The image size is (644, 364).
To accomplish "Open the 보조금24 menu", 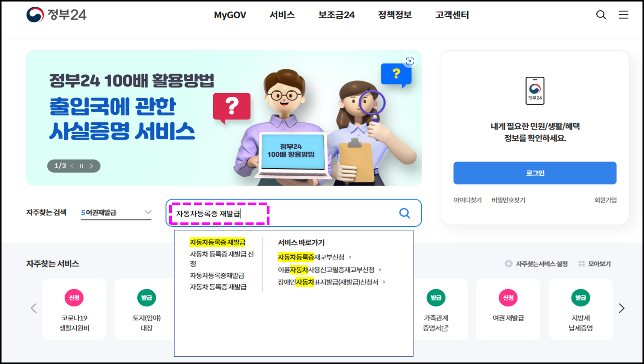I will [x=336, y=15].
